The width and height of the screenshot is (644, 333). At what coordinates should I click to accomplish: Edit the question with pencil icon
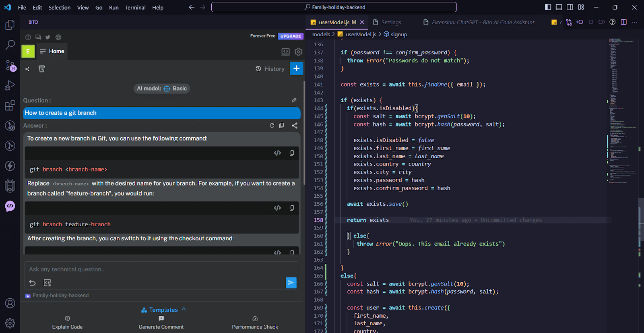(x=294, y=100)
